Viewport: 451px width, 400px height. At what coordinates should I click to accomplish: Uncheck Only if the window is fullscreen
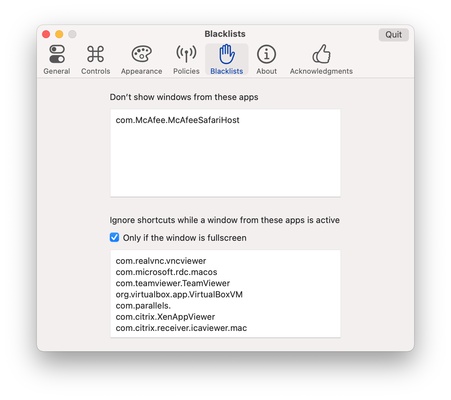tap(114, 237)
